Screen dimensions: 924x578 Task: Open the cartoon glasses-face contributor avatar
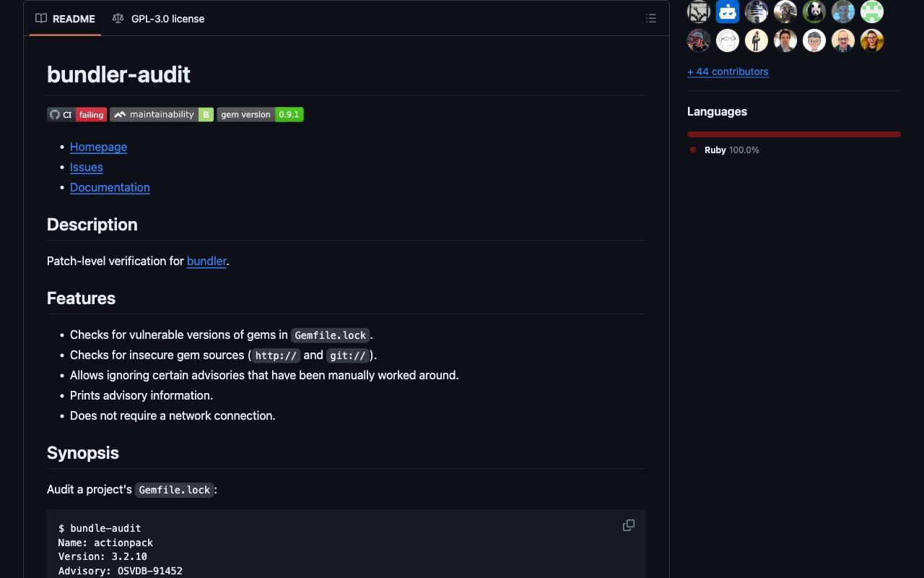click(814, 40)
